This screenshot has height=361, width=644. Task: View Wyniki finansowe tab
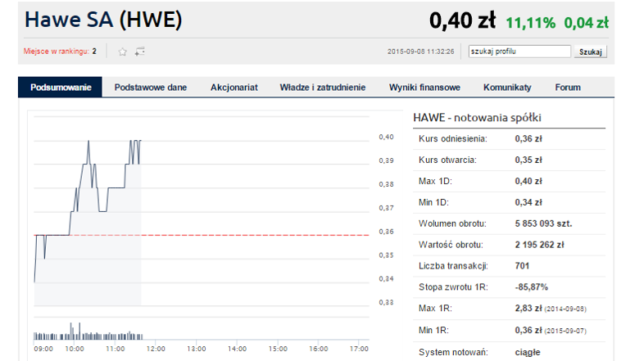424,88
